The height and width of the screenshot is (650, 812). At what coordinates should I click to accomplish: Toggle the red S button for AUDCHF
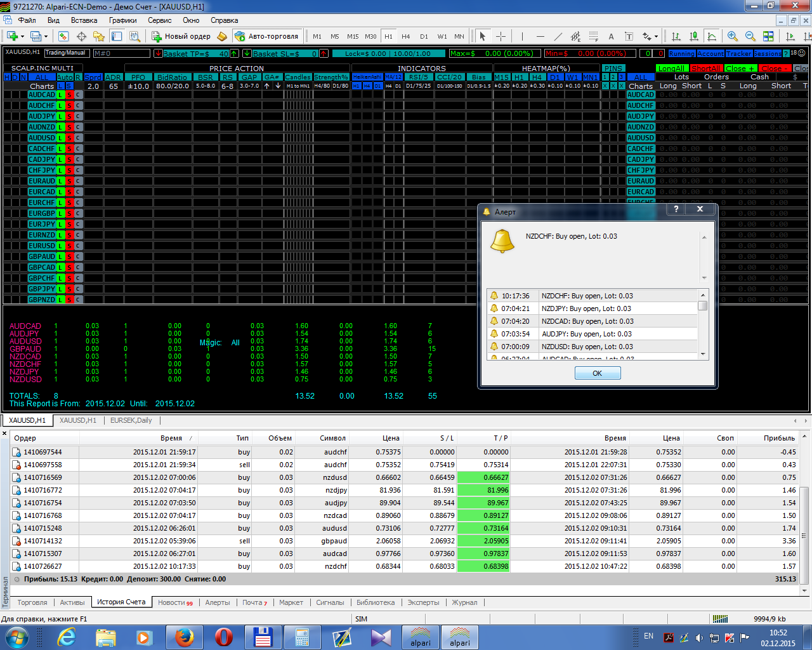(x=70, y=105)
